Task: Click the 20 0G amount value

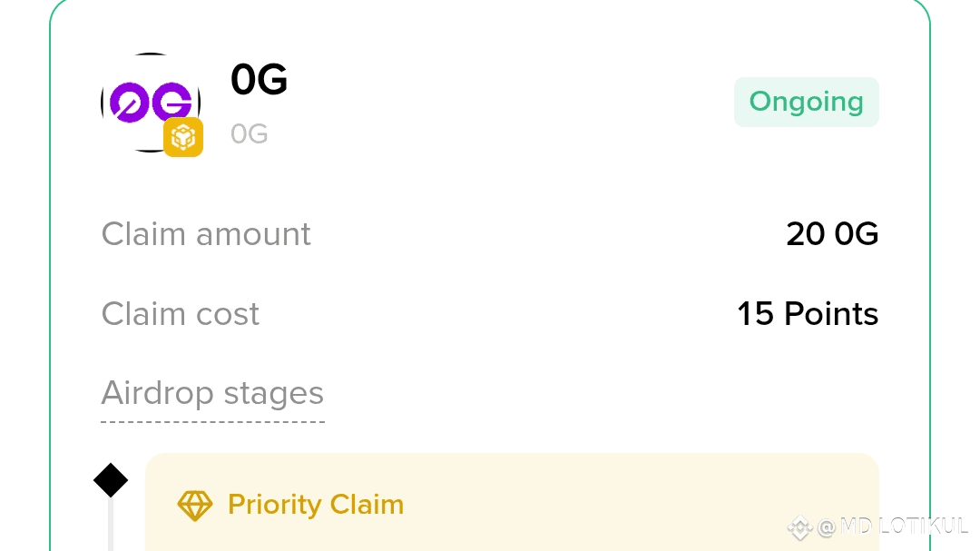Action: 832,234
